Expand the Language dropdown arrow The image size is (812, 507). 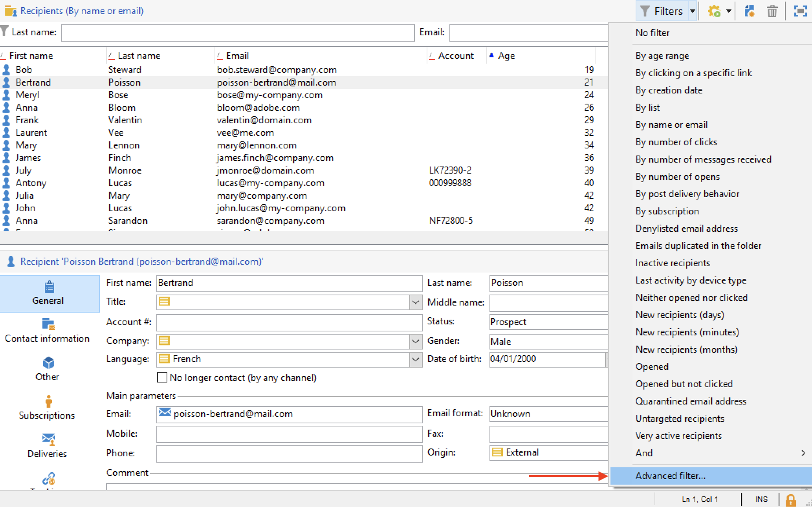tap(416, 359)
